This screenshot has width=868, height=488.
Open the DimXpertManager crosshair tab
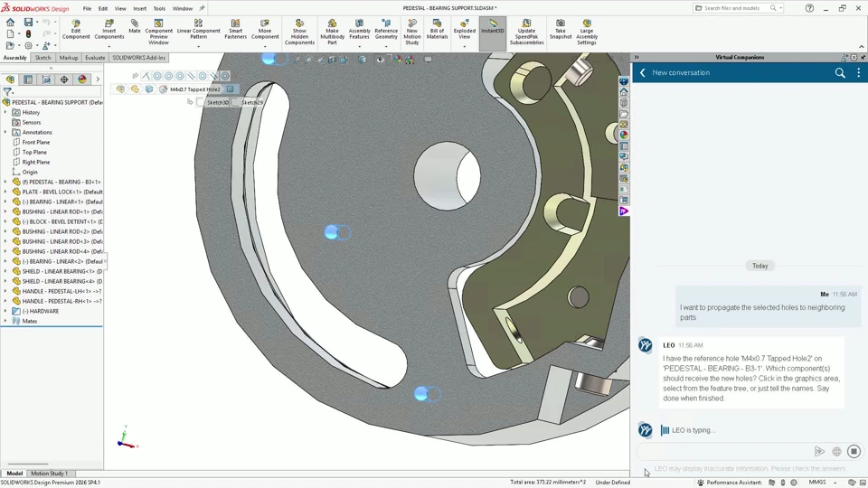[64, 80]
